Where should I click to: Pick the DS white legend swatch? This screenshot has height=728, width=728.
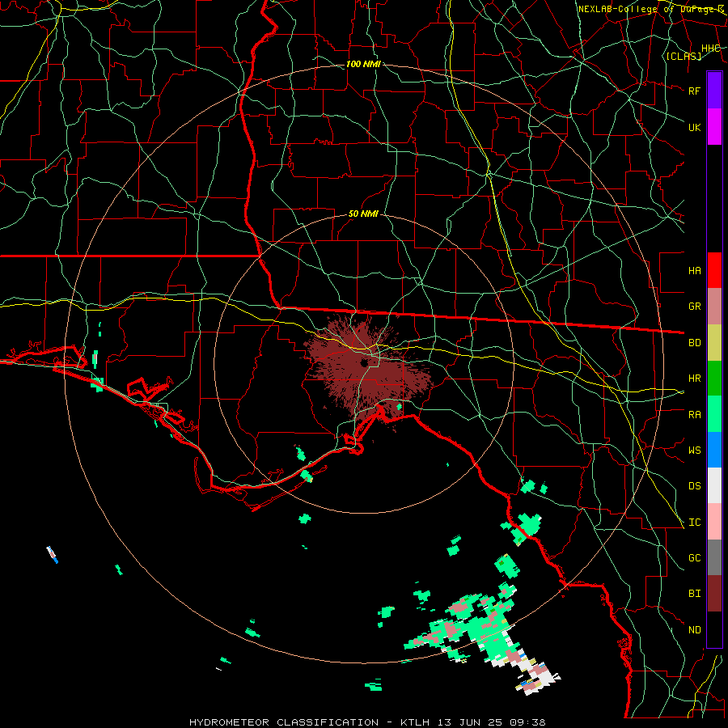pyautogui.click(x=714, y=485)
